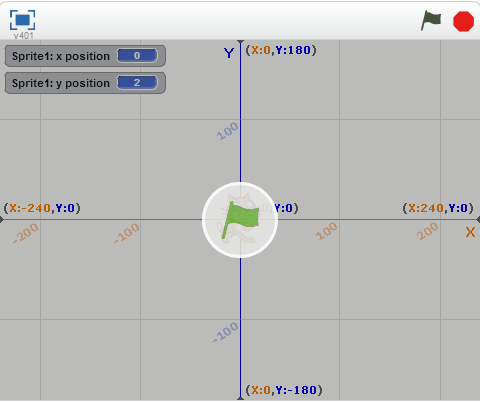Click the Sprite1 y position monitor
480x402 pixels.
point(85,83)
